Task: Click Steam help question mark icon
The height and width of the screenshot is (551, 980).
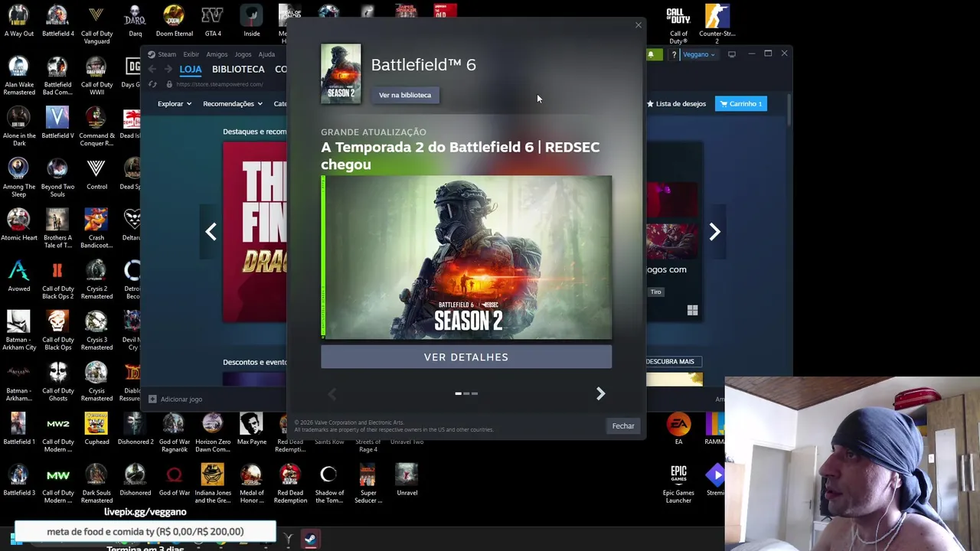Action: [x=674, y=54]
